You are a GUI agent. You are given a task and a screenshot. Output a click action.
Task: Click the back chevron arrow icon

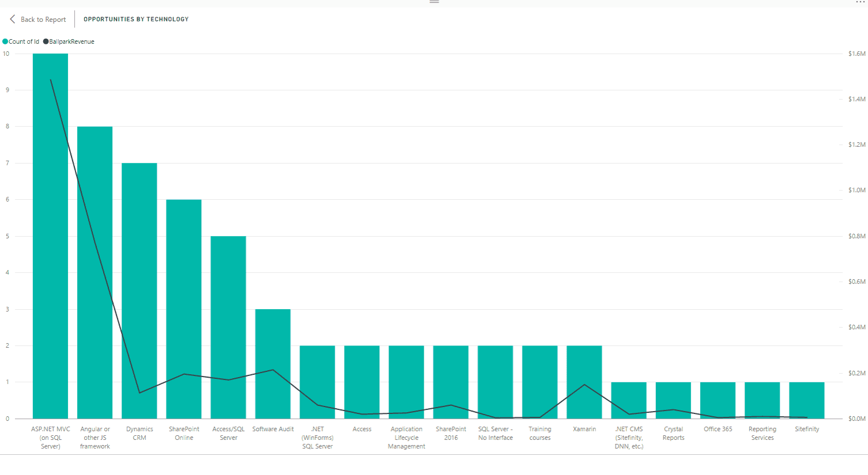[13, 20]
